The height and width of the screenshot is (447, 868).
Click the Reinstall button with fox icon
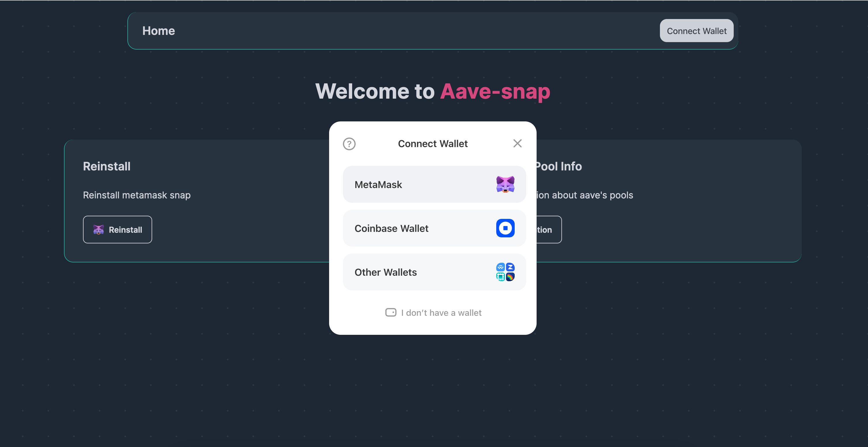point(118,230)
